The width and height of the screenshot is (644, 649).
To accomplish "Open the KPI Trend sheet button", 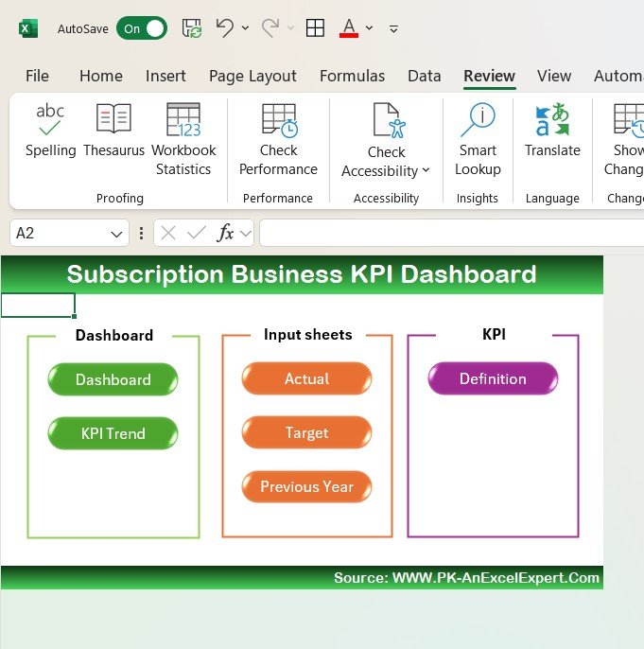I will click(113, 433).
